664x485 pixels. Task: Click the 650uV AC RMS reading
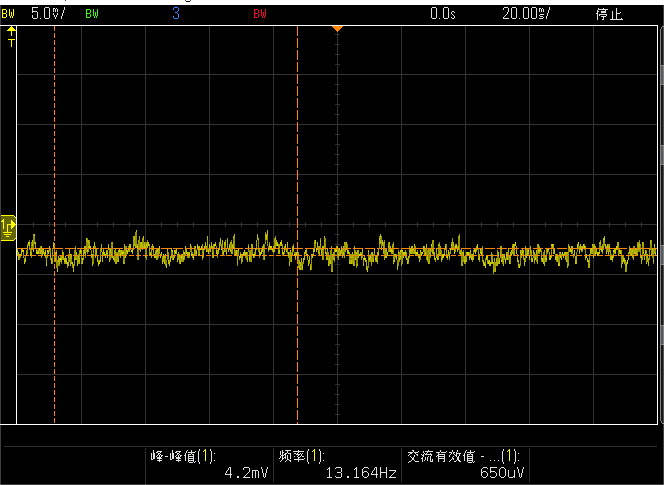[502, 473]
